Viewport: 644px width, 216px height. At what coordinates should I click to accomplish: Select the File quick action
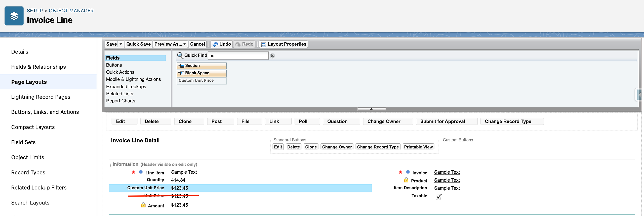pyautogui.click(x=250, y=121)
